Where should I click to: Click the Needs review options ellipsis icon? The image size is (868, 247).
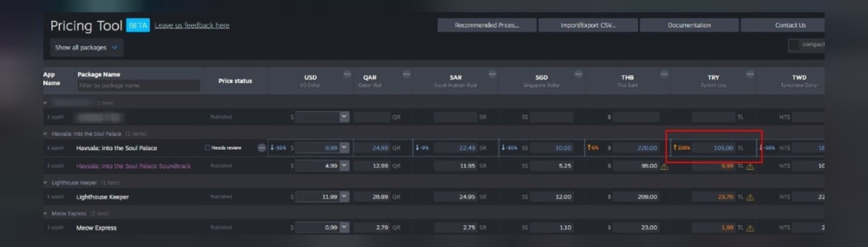pos(261,148)
